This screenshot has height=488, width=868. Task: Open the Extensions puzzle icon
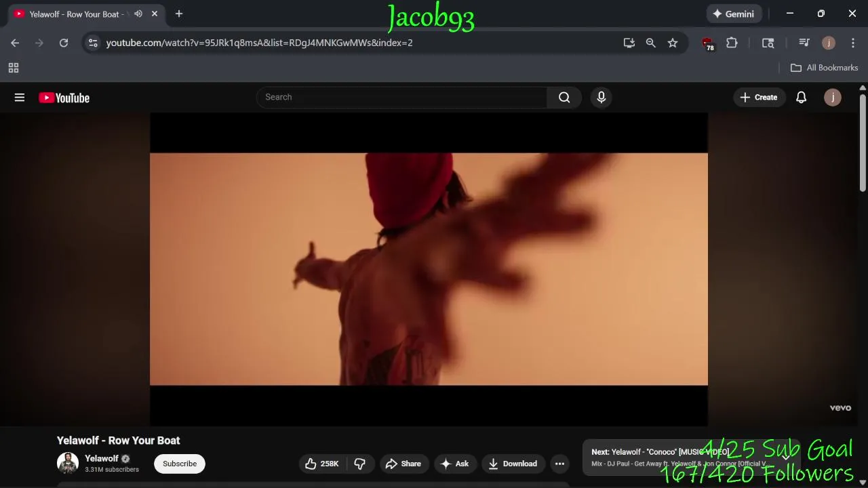point(732,43)
